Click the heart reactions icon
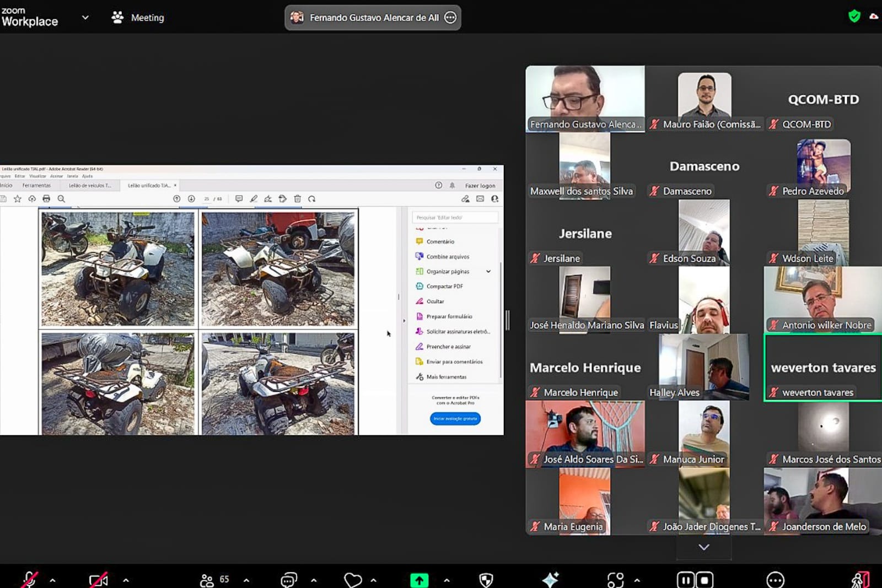The width and height of the screenshot is (882, 588). (353, 580)
